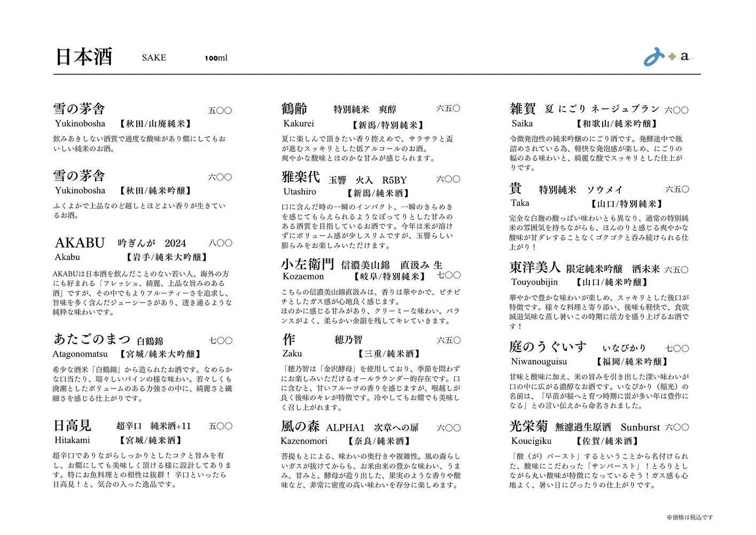Click '夏 にごり ネージュブラン' next to 雑賀
Screen dimensions: 756x535
[x=602, y=109]
